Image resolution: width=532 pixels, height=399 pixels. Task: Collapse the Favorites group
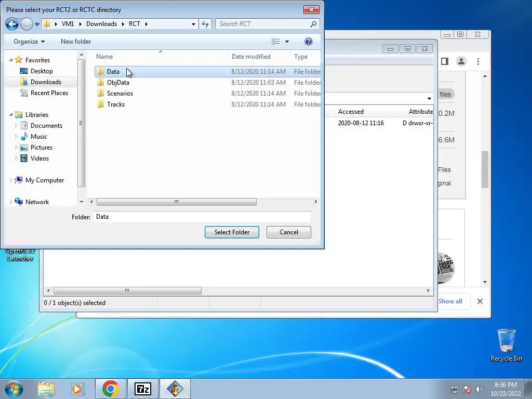[11, 60]
